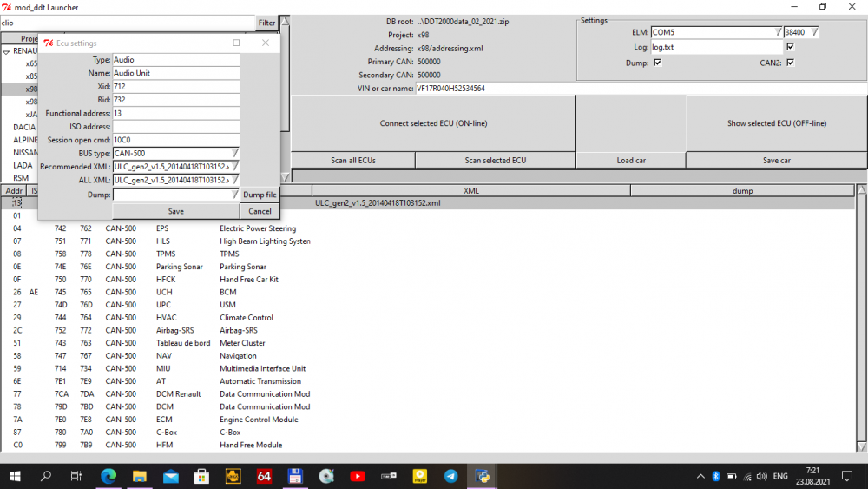Click Save in Ecu settings
This screenshot has height=489, width=868.
(x=176, y=211)
